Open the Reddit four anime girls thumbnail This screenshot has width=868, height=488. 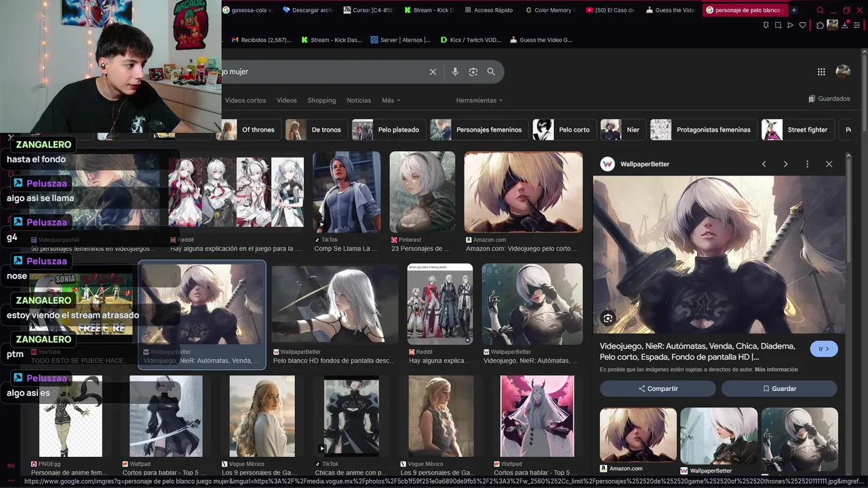pyautogui.click(x=236, y=192)
